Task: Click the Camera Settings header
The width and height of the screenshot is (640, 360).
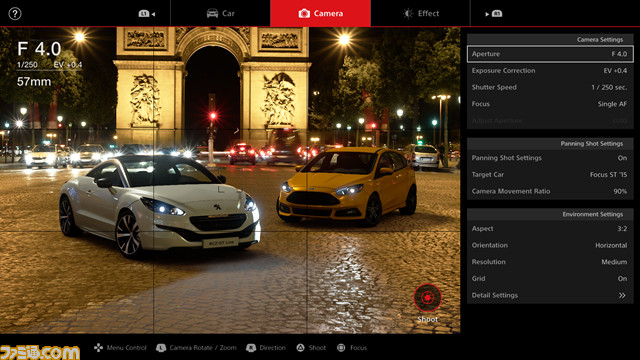Action: 550,40
